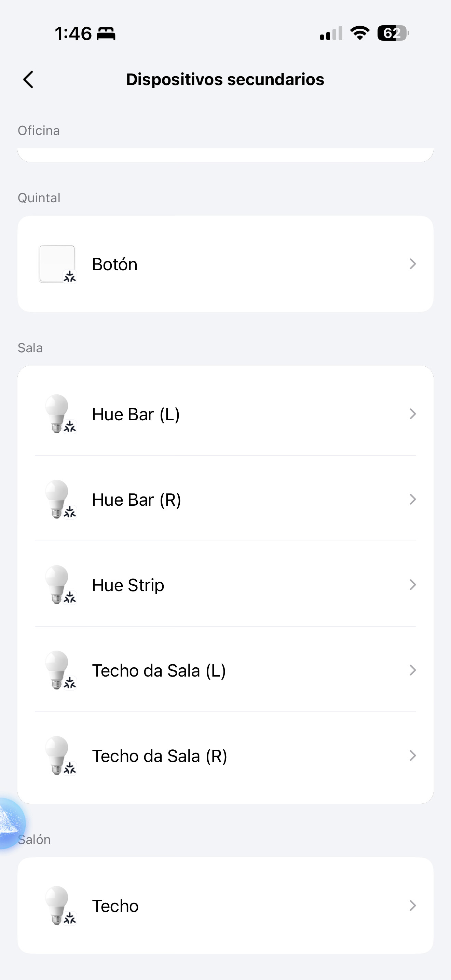
Task: Select the Botón device label
Action: click(x=114, y=264)
